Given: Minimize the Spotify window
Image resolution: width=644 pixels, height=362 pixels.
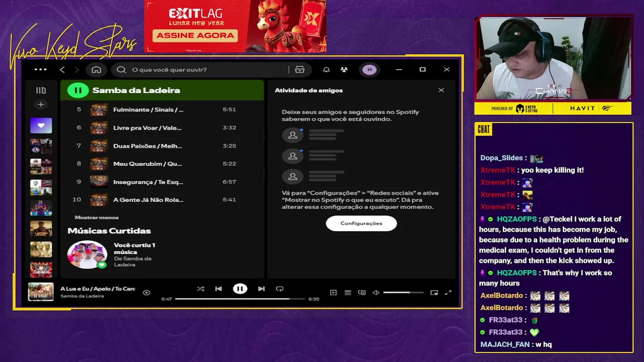Looking at the screenshot, I should pyautogui.click(x=399, y=69).
